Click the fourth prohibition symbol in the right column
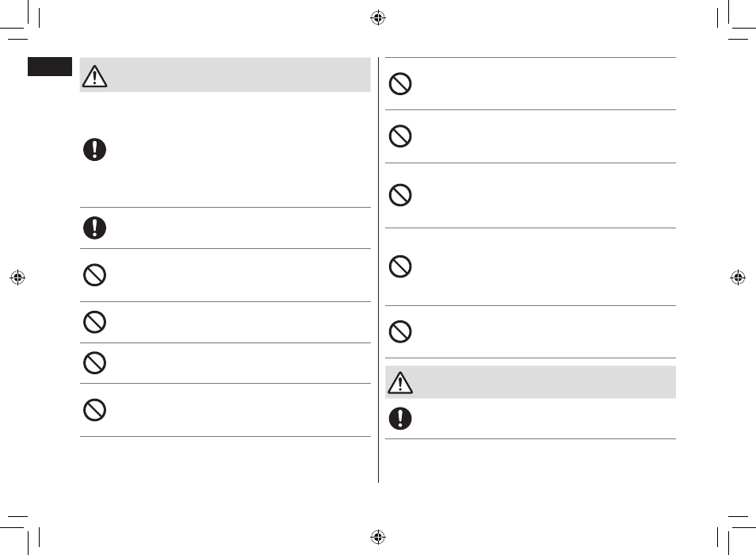 (x=400, y=266)
